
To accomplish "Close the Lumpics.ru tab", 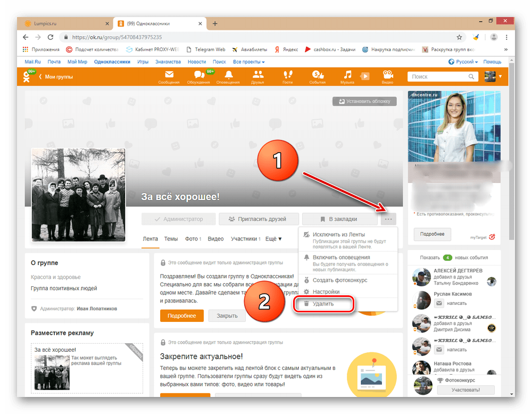I will point(107,23).
